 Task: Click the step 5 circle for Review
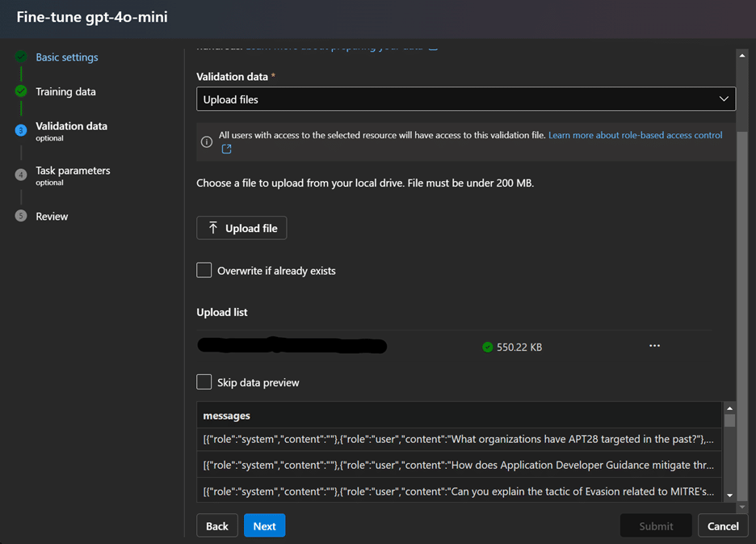(x=20, y=216)
